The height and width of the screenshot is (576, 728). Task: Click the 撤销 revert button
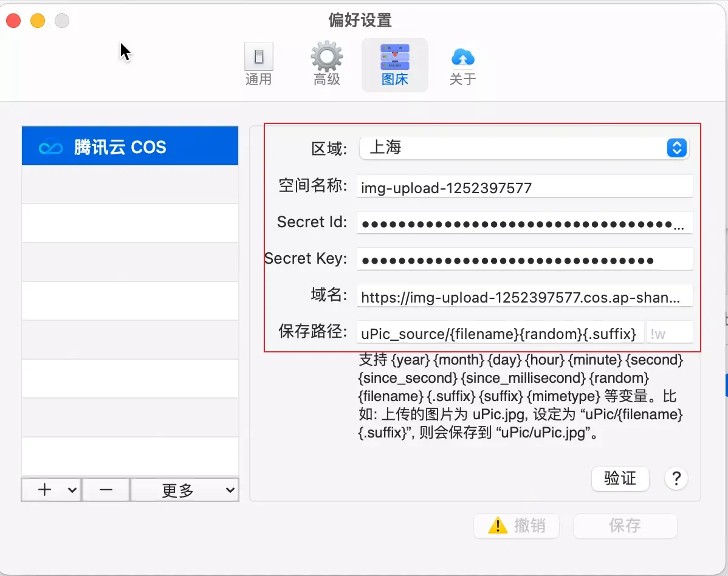pyautogui.click(x=524, y=526)
